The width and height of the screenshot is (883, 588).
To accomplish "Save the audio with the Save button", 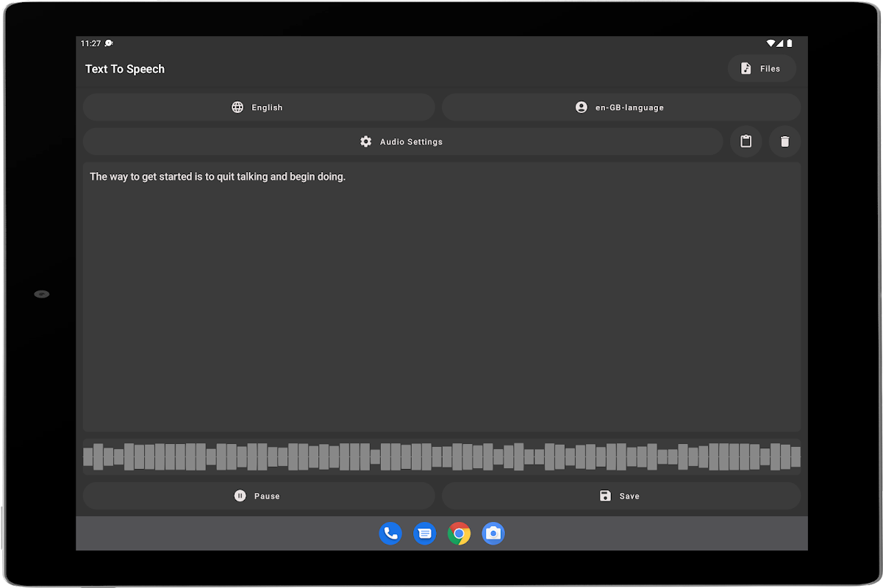I will click(621, 496).
